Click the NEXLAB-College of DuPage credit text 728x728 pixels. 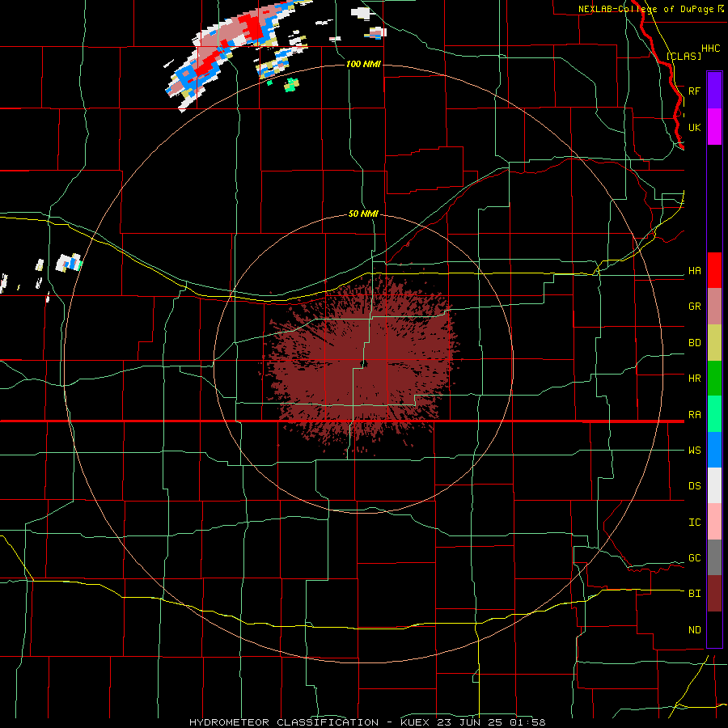pos(646,9)
